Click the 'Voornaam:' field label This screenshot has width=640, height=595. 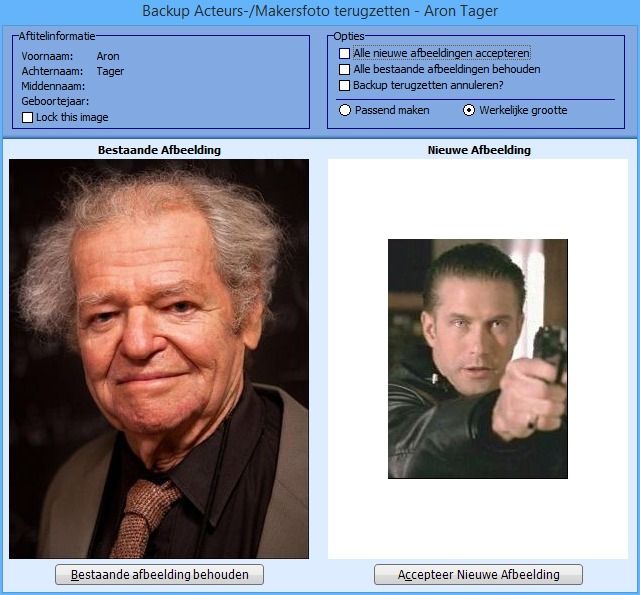coord(47,56)
